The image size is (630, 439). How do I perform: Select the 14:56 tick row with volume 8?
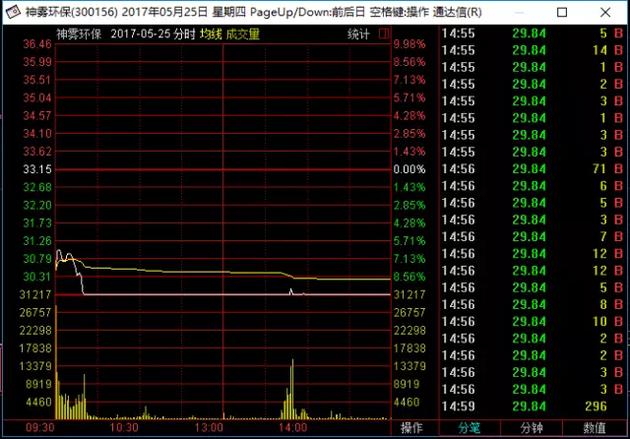(x=532, y=304)
